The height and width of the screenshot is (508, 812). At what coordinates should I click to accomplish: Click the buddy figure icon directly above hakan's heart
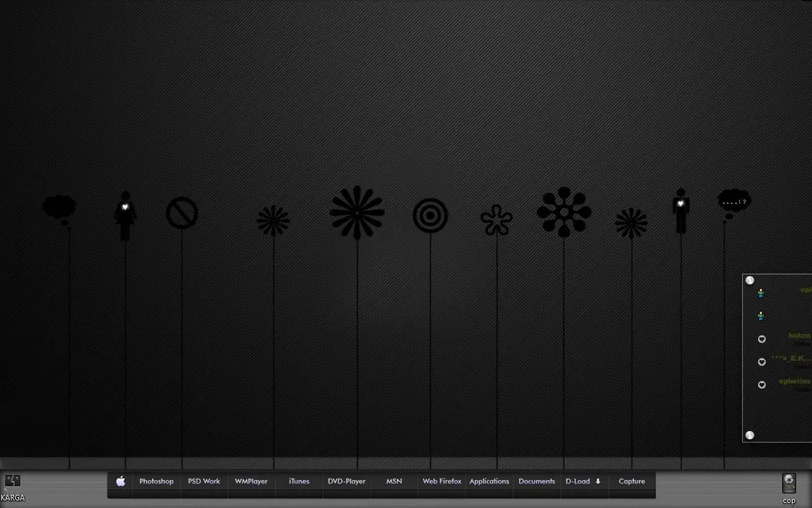click(761, 315)
